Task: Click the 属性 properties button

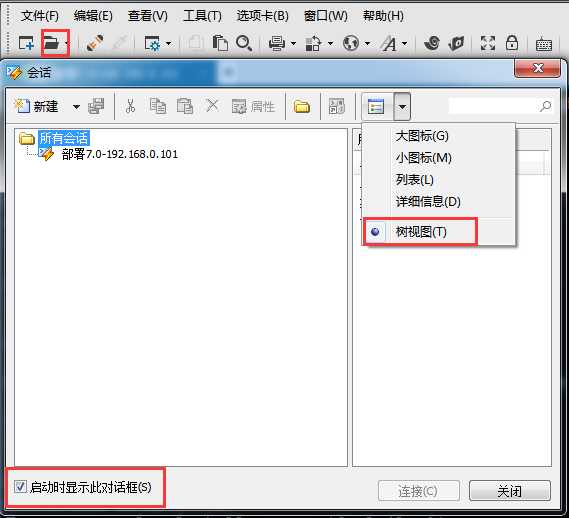Action: (x=253, y=106)
